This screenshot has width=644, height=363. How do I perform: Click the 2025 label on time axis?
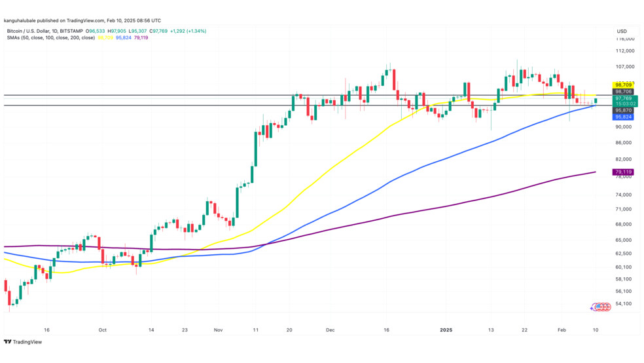(446, 330)
